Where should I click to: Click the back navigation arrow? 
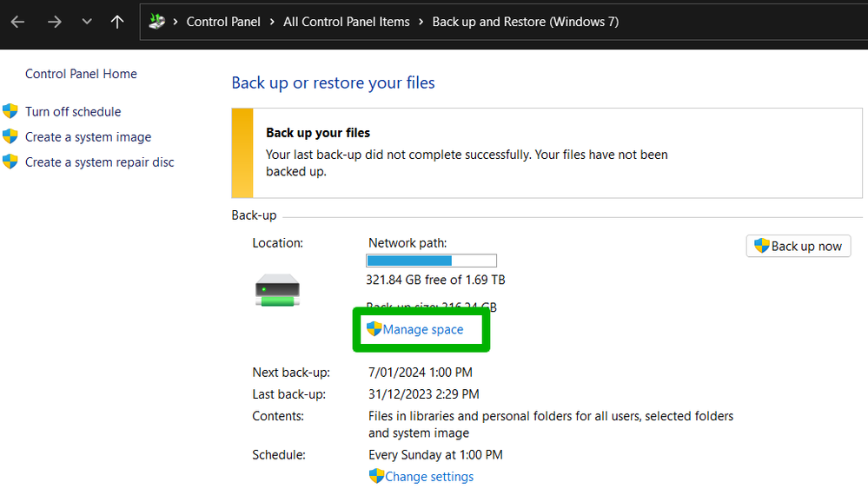click(x=17, y=22)
